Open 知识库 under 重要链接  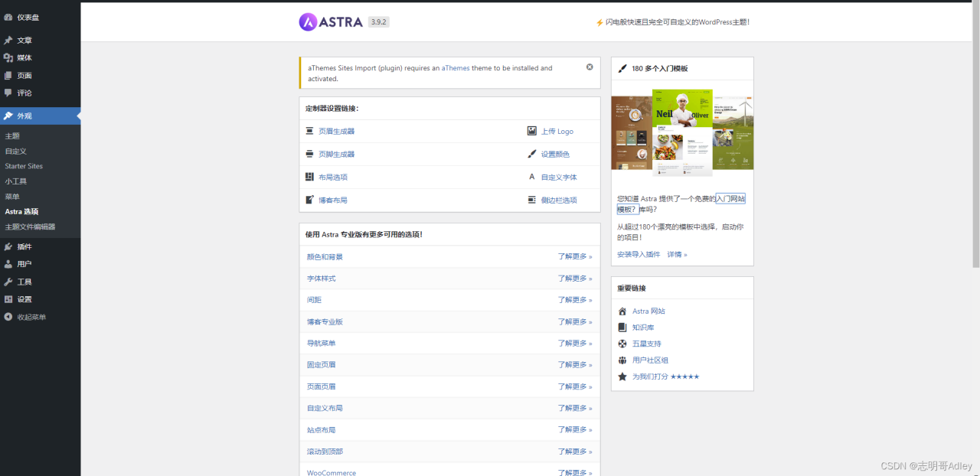tap(643, 327)
